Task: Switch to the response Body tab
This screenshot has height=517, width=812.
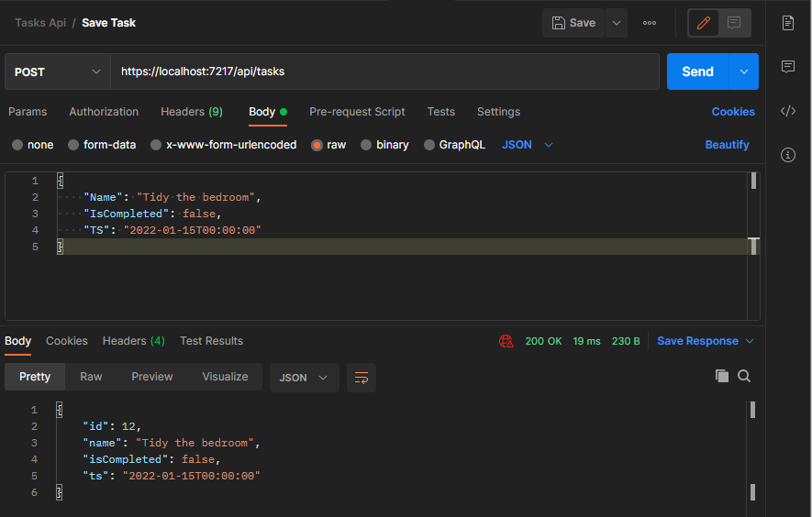Action: tap(17, 341)
